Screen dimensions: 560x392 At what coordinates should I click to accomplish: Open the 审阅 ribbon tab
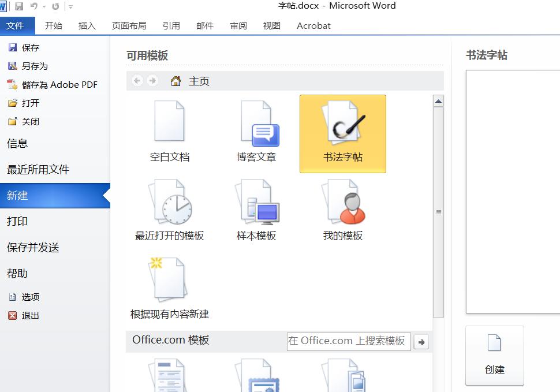click(238, 25)
